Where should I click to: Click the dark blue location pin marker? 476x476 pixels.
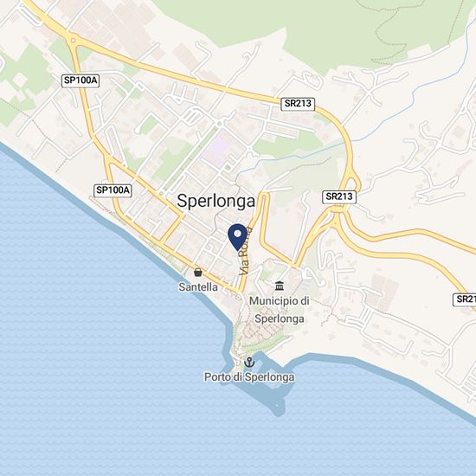tap(237, 237)
